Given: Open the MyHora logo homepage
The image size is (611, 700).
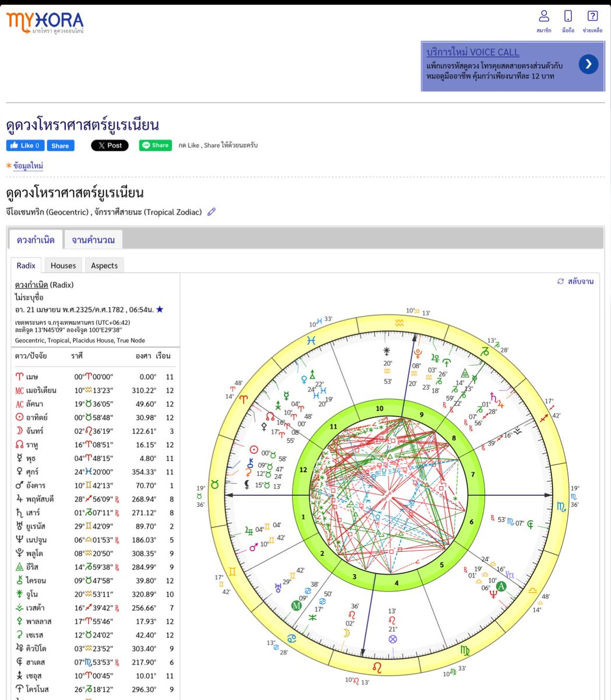Looking at the screenshot, I should point(45,22).
